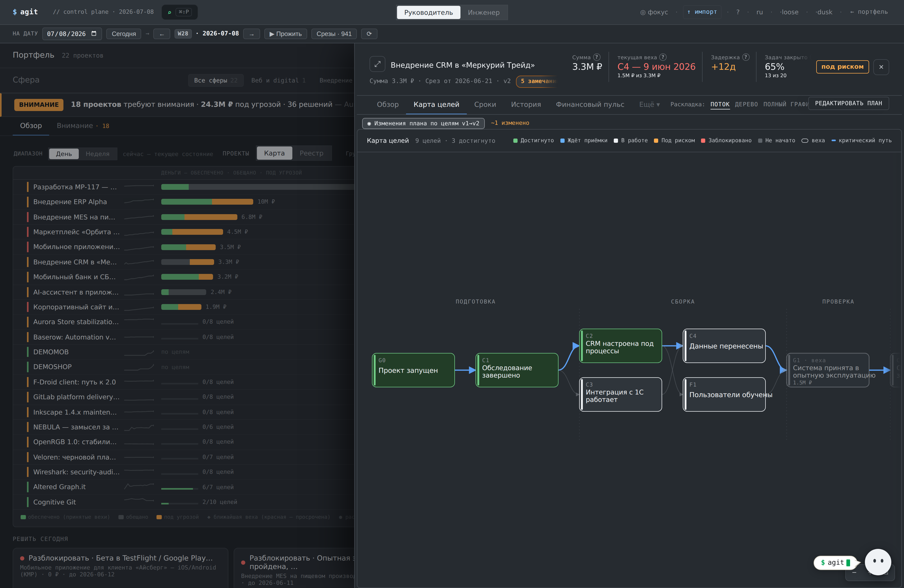904x588 pixels.
Task: Click the Сегодня button
Action: pos(123,34)
